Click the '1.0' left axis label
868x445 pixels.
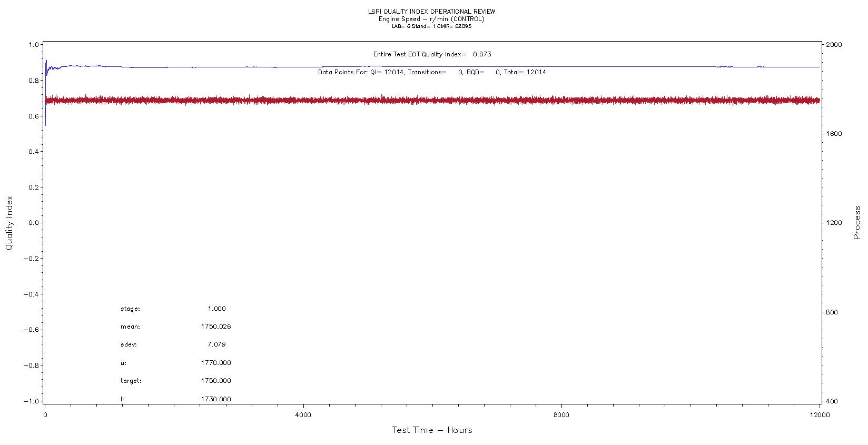click(34, 45)
